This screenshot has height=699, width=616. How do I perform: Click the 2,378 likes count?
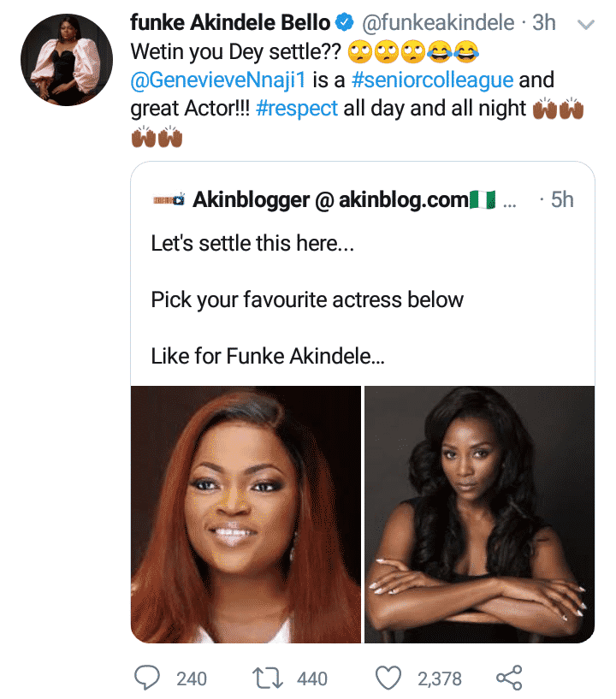click(439, 678)
